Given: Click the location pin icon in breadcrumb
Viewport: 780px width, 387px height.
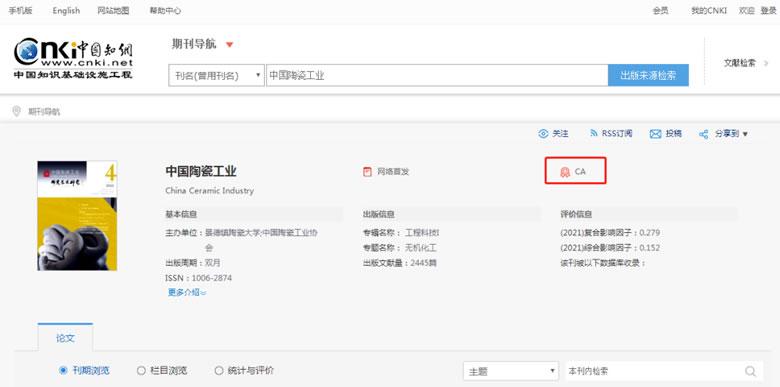Looking at the screenshot, I should [x=17, y=111].
